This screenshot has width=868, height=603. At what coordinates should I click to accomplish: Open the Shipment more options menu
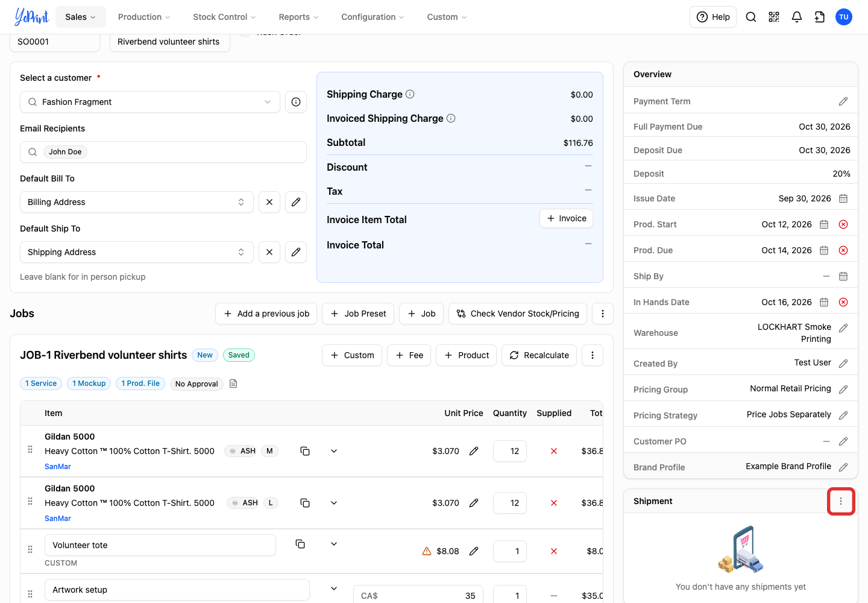click(841, 501)
